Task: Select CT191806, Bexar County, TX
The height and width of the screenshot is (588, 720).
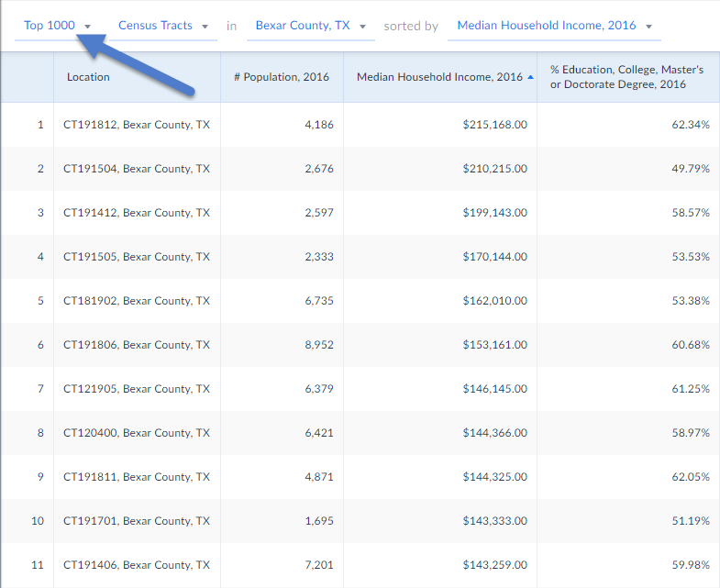Action: pyautogui.click(x=137, y=345)
